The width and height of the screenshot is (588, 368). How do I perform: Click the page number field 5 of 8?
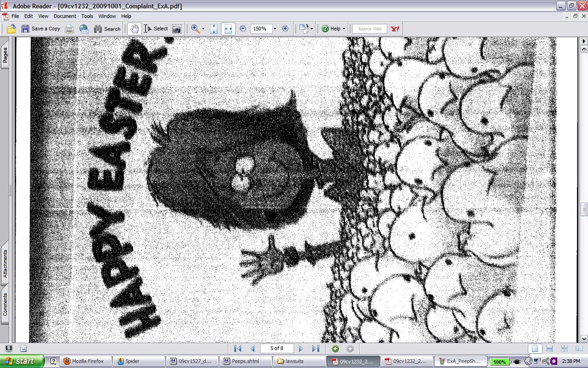[x=277, y=348]
